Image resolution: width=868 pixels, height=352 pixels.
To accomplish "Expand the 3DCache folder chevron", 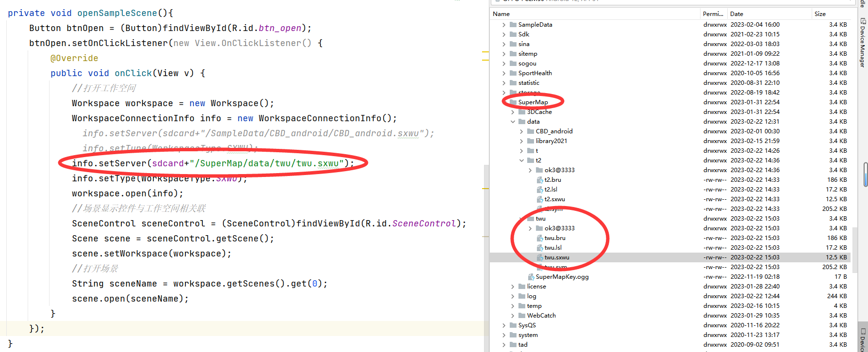I will click(513, 112).
